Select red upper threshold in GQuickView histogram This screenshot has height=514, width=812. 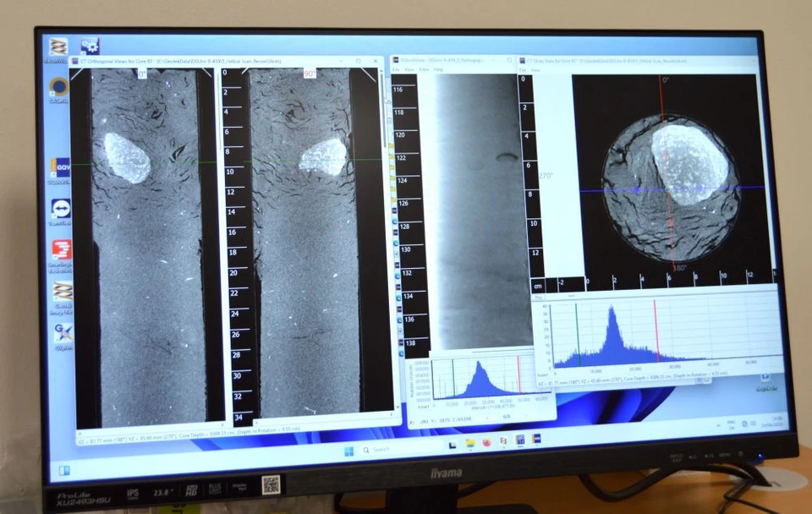coord(518,375)
